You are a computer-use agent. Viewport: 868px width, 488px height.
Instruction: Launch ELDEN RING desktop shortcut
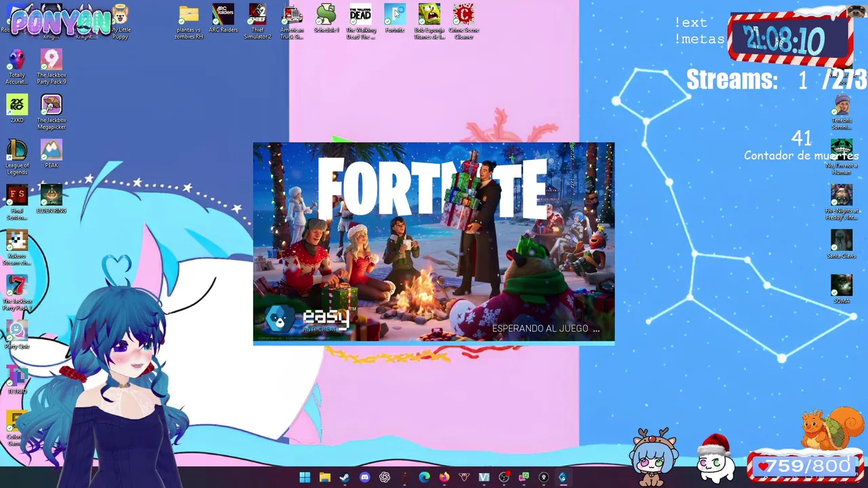(52, 199)
